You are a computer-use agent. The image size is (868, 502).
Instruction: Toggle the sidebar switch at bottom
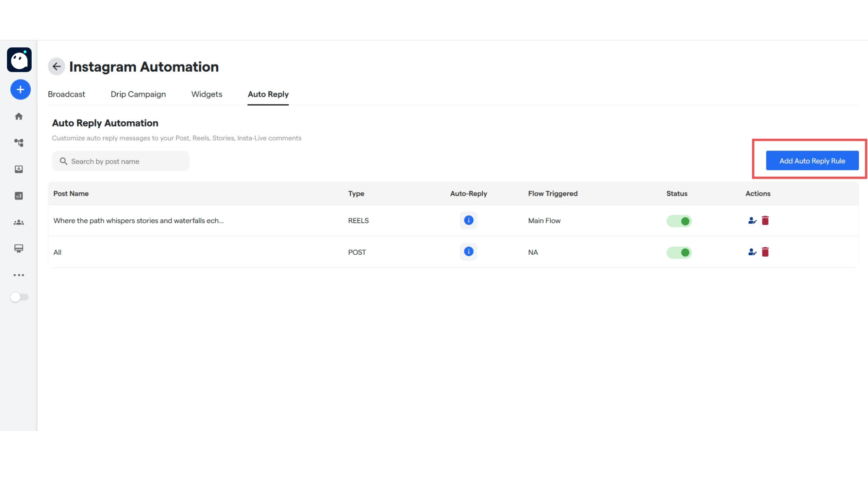[19, 297]
